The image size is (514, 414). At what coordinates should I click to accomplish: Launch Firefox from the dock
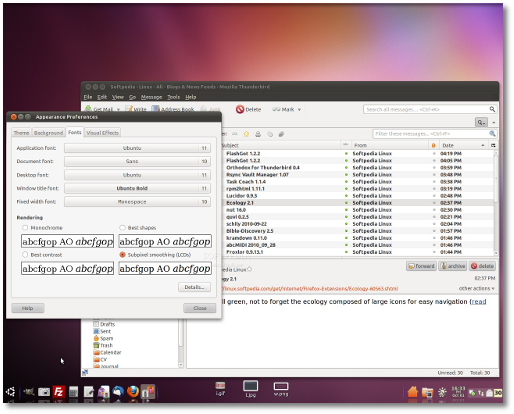tap(133, 391)
